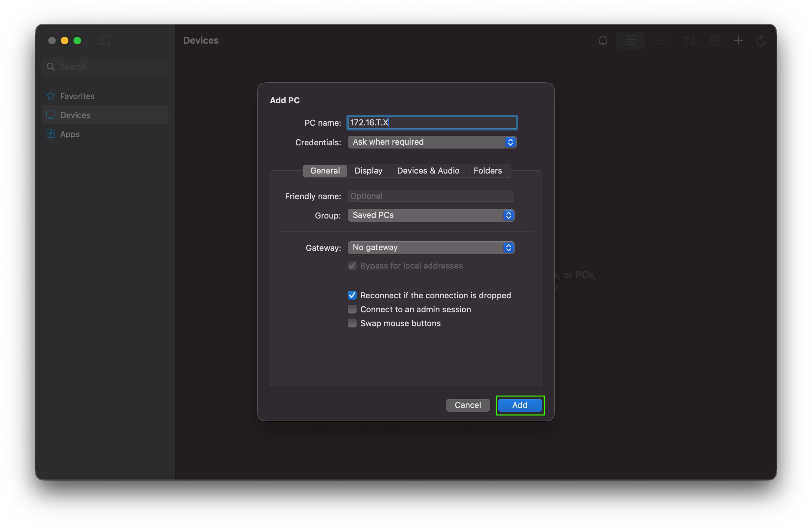Click the refresh icon in toolbar

click(760, 41)
